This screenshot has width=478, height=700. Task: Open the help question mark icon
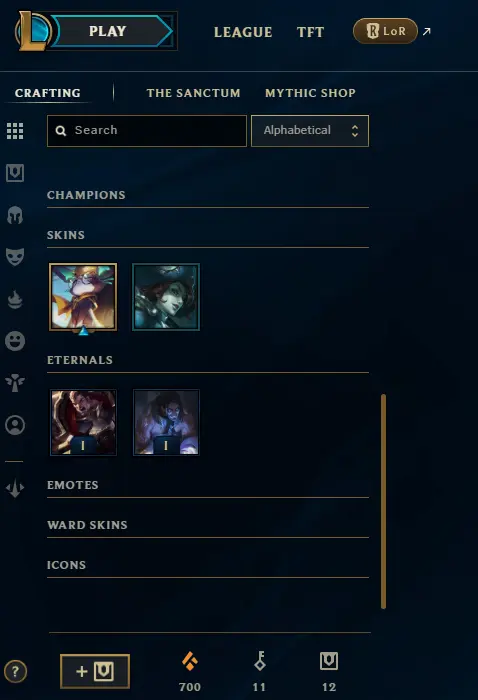pos(16,671)
